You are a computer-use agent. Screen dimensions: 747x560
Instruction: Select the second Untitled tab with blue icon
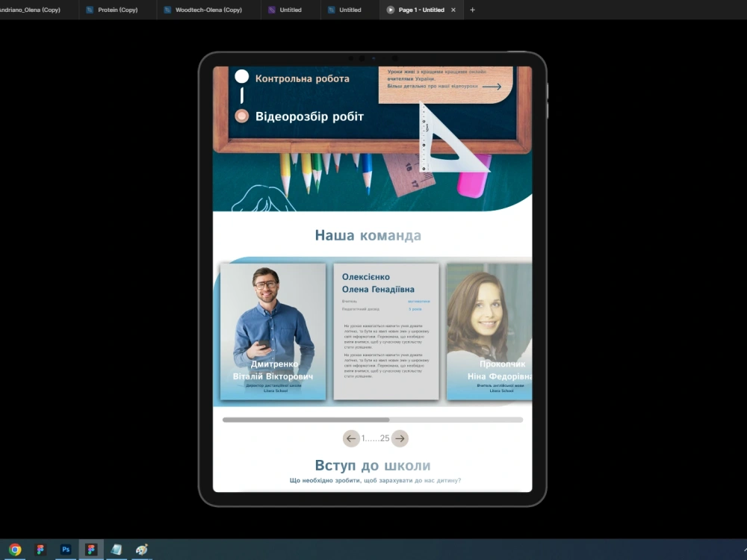350,10
